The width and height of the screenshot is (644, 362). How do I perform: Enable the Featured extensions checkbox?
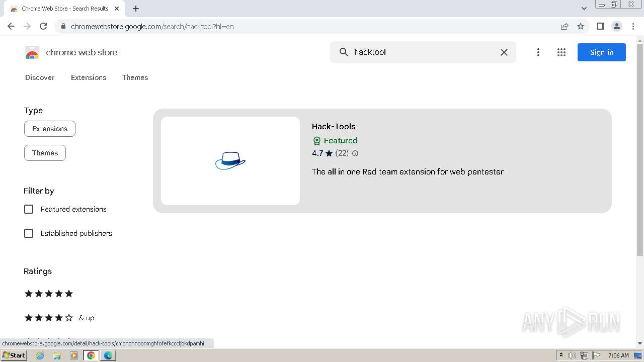coord(29,209)
